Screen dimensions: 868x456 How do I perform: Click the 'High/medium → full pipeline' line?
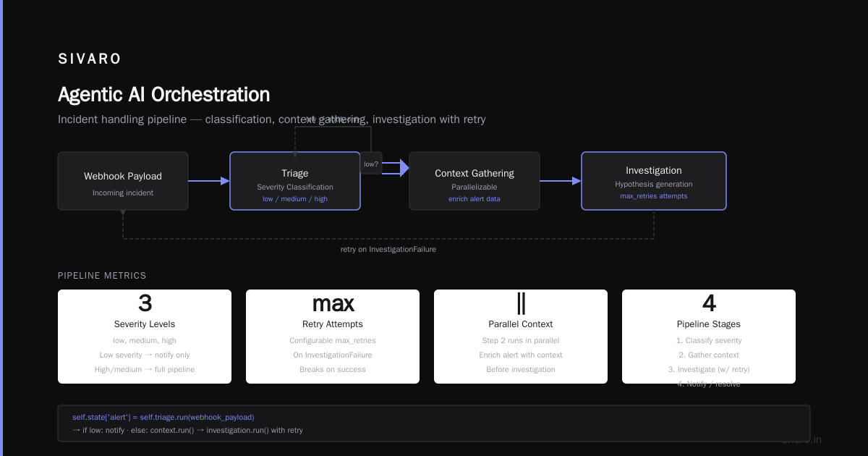145,369
